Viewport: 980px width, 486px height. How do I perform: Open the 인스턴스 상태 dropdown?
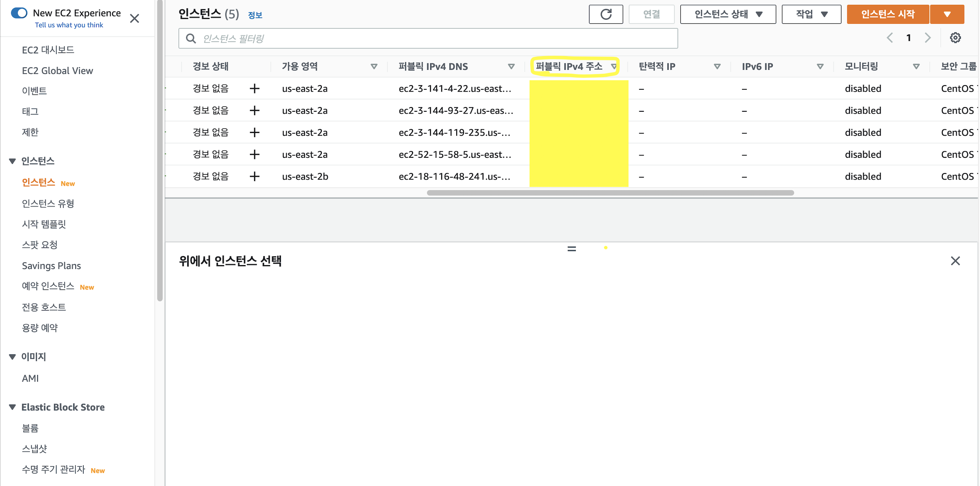coord(728,15)
